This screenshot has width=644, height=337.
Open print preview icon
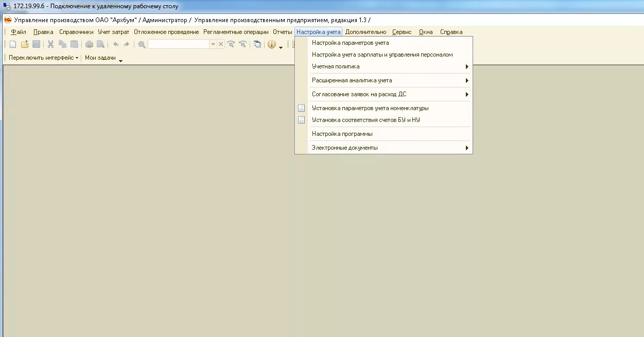101,44
